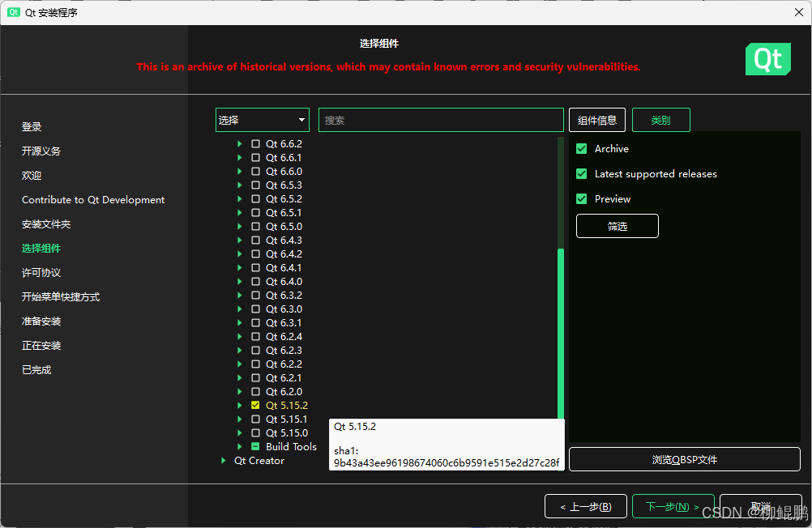The height and width of the screenshot is (528, 812).
Task: Go back with 上一步(B) button
Action: (586, 506)
